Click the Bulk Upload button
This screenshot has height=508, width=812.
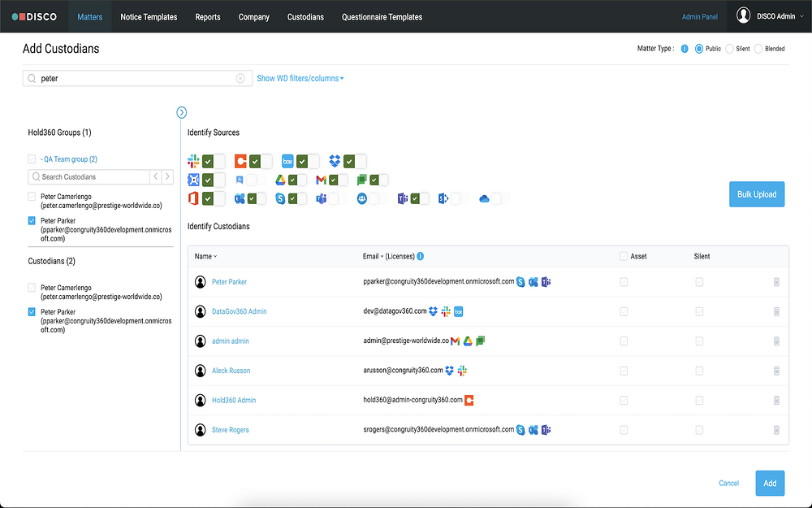[x=757, y=194]
